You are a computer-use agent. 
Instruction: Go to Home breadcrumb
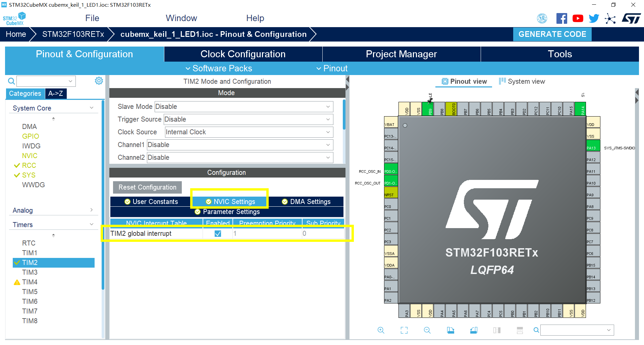coord(16,34)
